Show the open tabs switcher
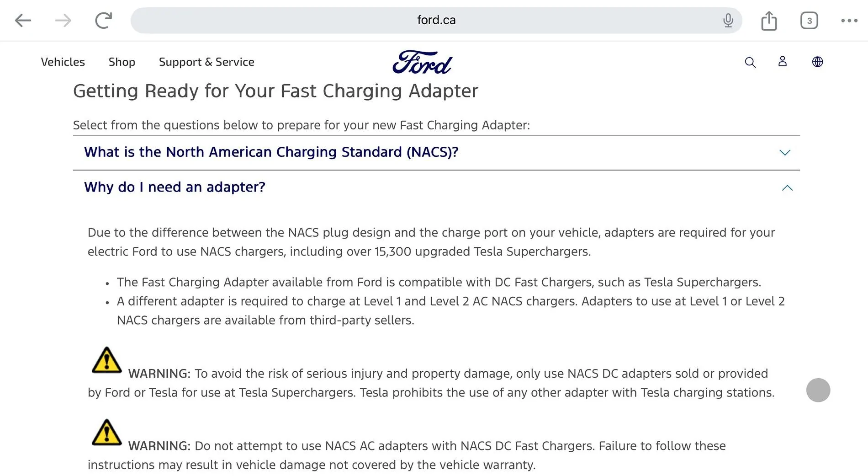The width and height of the screenshot is (868, 476). coord(809,21)
